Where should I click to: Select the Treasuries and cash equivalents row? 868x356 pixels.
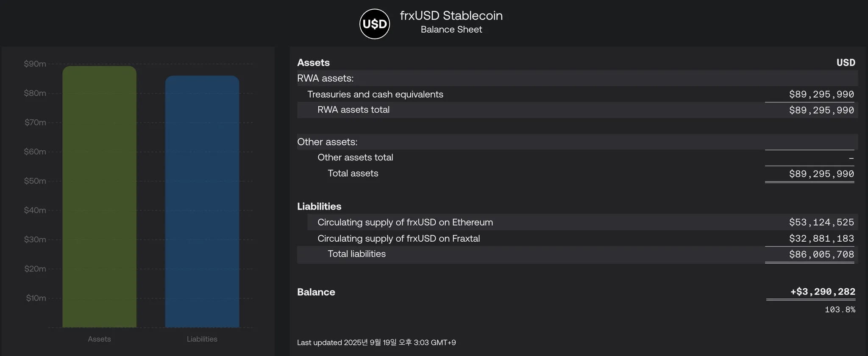[375, 94]
